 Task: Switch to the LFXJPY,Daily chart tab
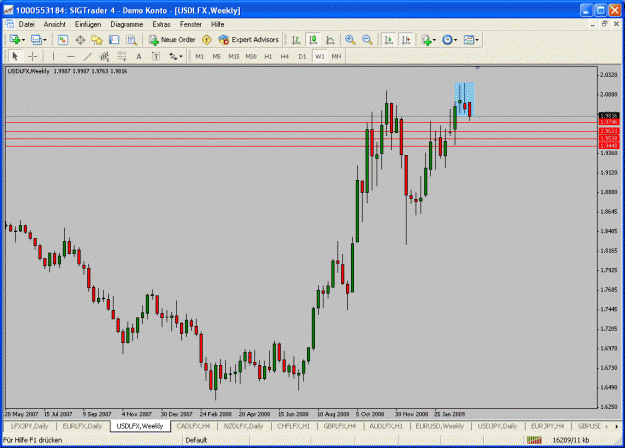click(29, 426)
